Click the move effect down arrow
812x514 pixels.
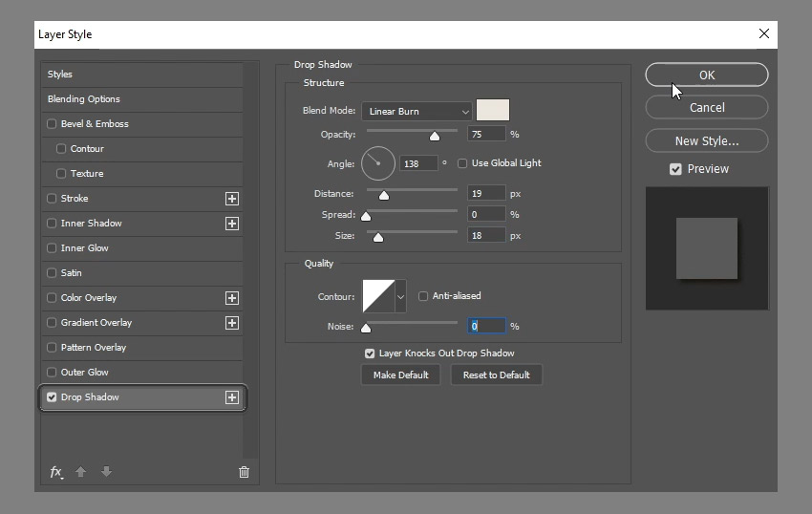pyautogui.click(x=106, y=472)
